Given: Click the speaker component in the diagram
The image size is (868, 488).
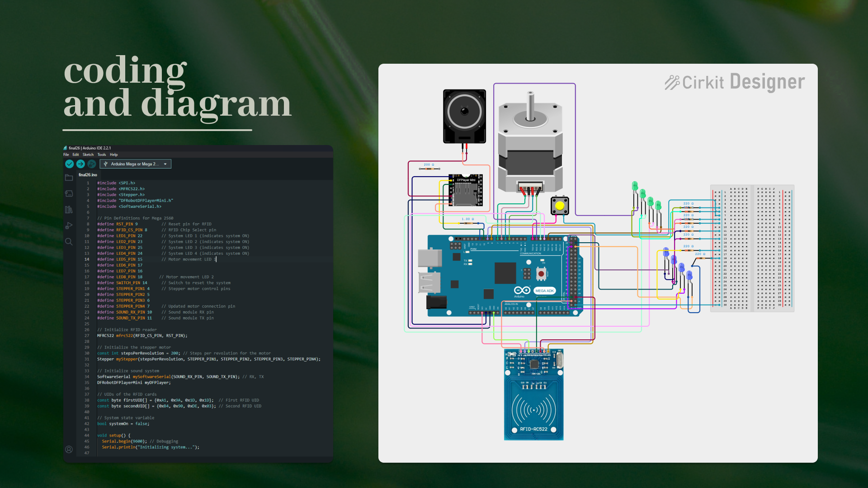Looking at the screenshot, I should click(x=464, y=116).
